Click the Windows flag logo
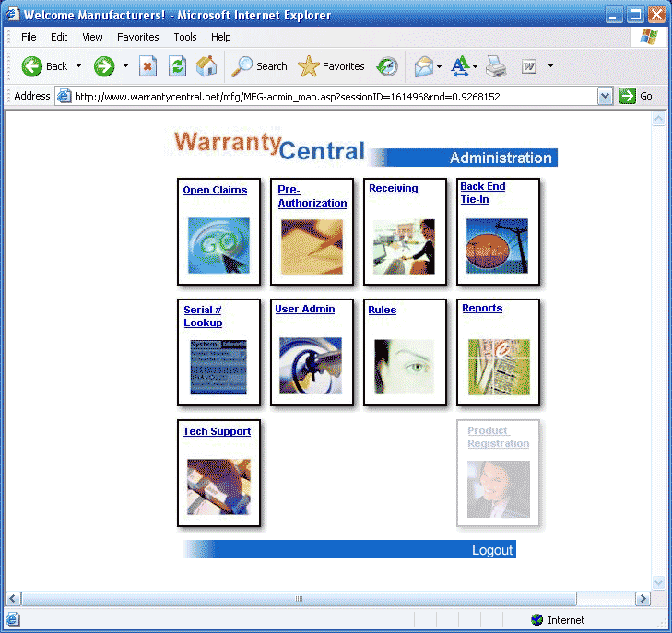The height and width of the screenshot is (633, 672). pos(648,37)
